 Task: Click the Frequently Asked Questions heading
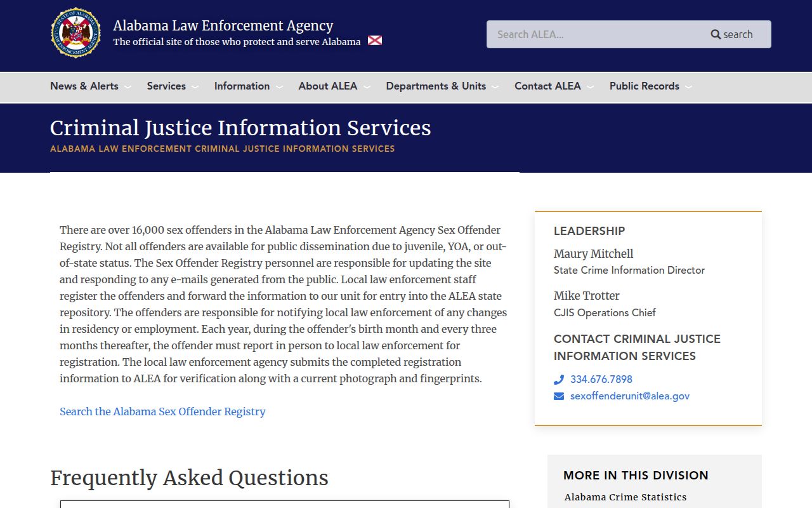pyautogui.click(x=189, y=478)
